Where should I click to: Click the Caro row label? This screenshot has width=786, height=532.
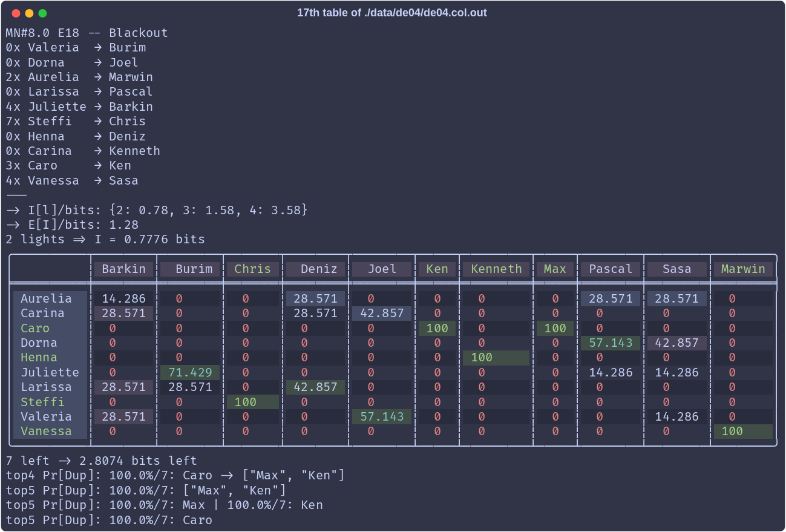coord(50,328)
